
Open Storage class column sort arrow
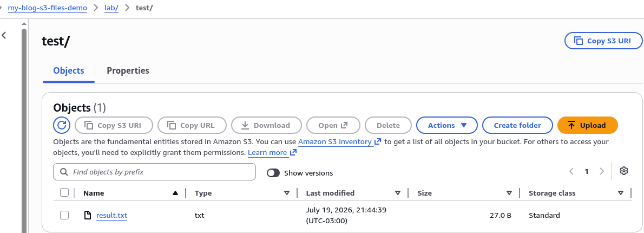pyautogui.click(x=621, y=193)
